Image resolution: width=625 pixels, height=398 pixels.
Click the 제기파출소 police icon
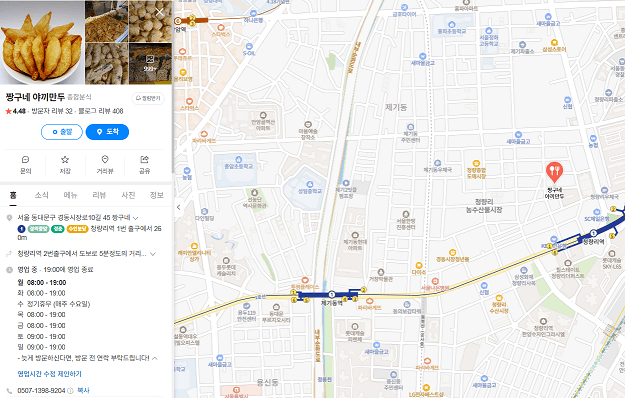pos(523,44)
